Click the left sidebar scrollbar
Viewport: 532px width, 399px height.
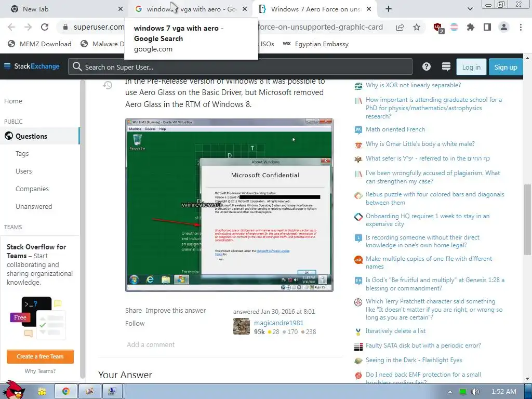pyautogui.click(x=83, y=229)
